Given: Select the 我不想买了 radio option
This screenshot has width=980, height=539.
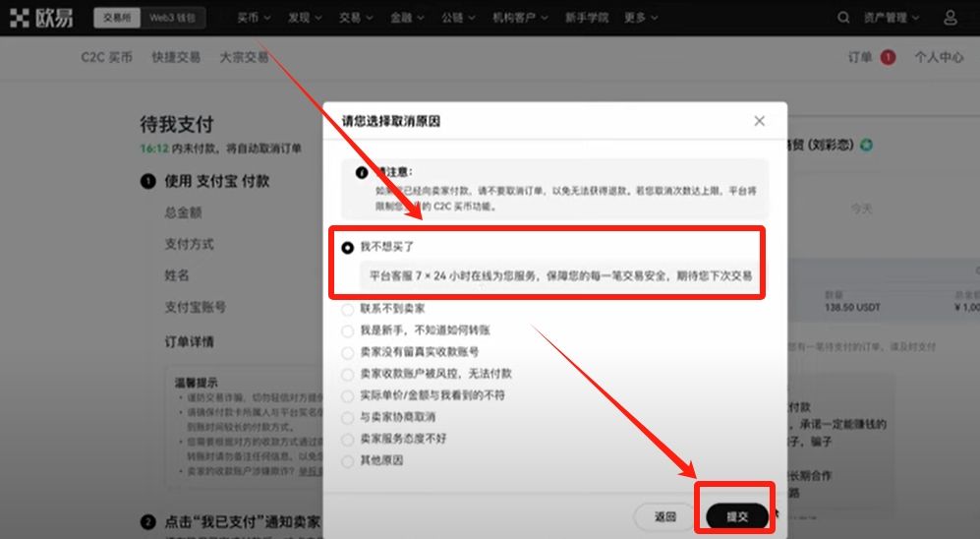Looking at the screenshot, I should [348, 248].
